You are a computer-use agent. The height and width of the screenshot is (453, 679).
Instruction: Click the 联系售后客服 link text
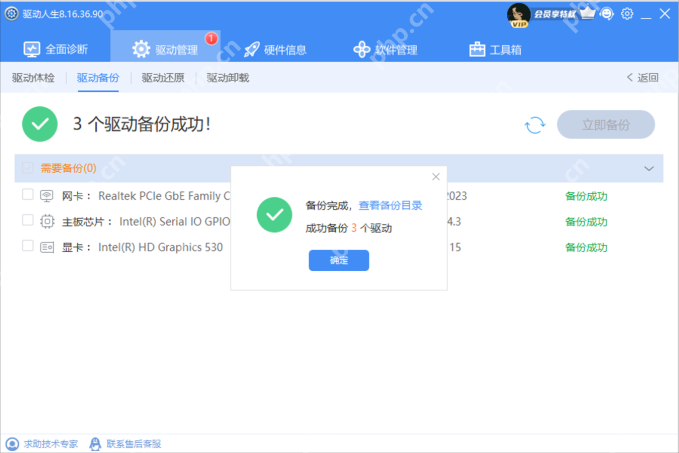134,444
